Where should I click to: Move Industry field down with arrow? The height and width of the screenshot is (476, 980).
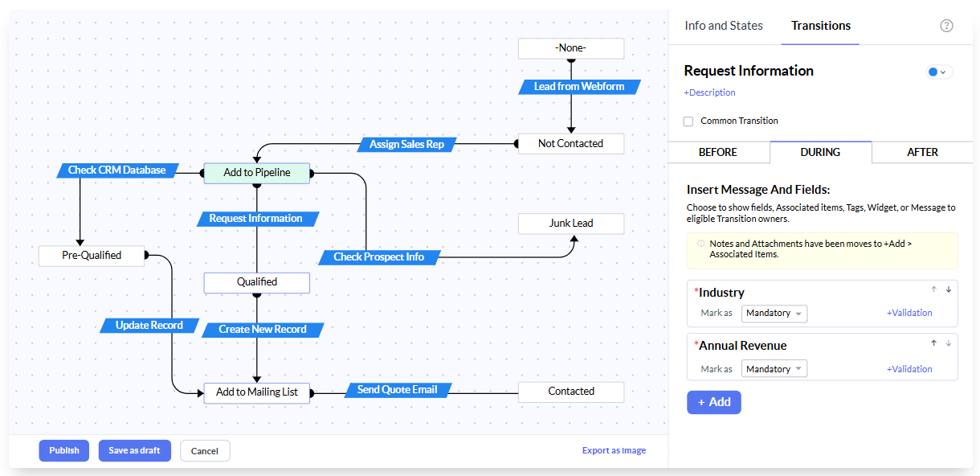[x=948, y=289]
